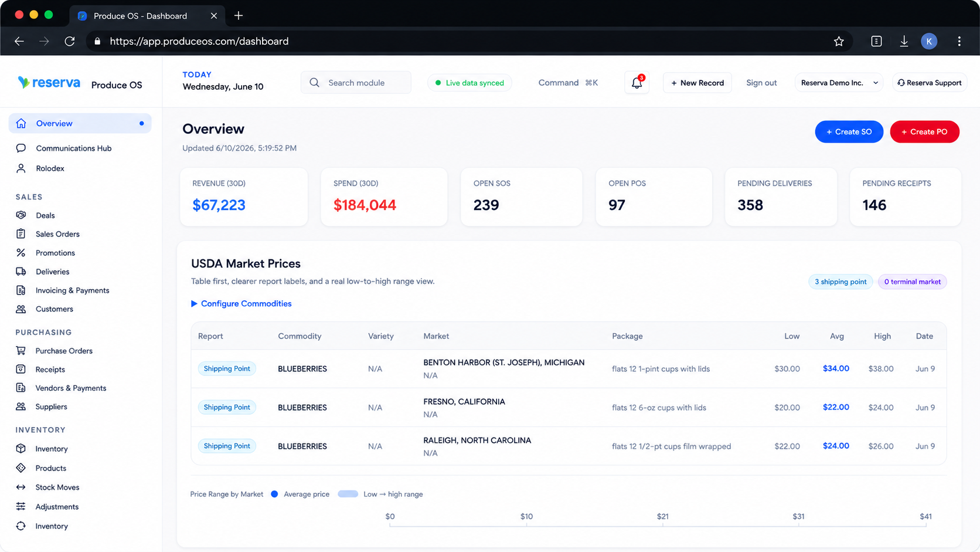Image resolution: width=980 pixels, height=552 pixels.
Task: Open browser three-dot menu
Action: (959, 41)
